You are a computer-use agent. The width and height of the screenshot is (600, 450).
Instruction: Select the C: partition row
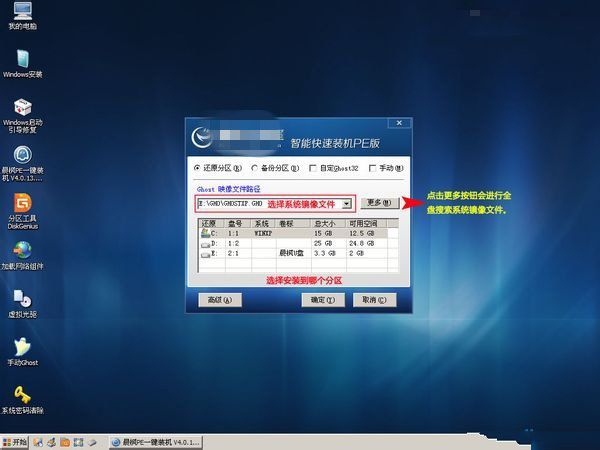pos(290,233)
